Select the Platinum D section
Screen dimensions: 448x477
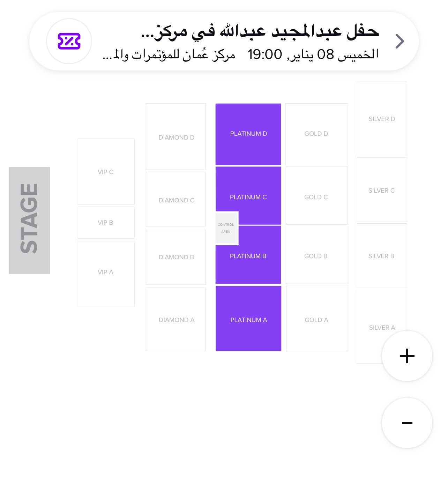[248, 134]
